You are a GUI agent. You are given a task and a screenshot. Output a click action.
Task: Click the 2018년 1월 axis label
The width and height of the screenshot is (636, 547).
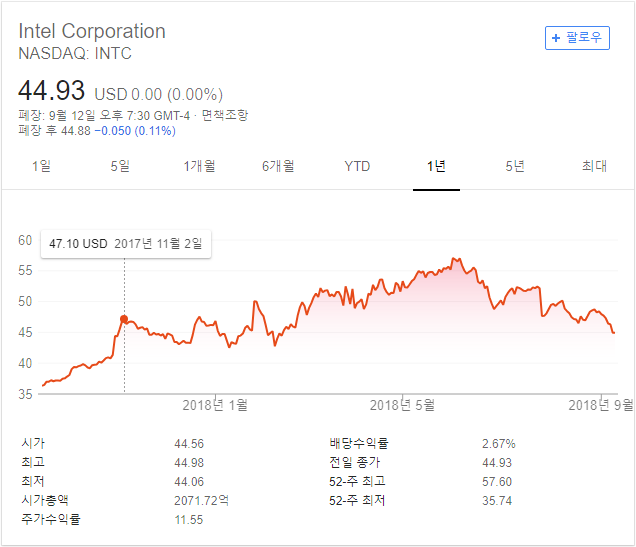pyautogui.click(x=215, y=405)
